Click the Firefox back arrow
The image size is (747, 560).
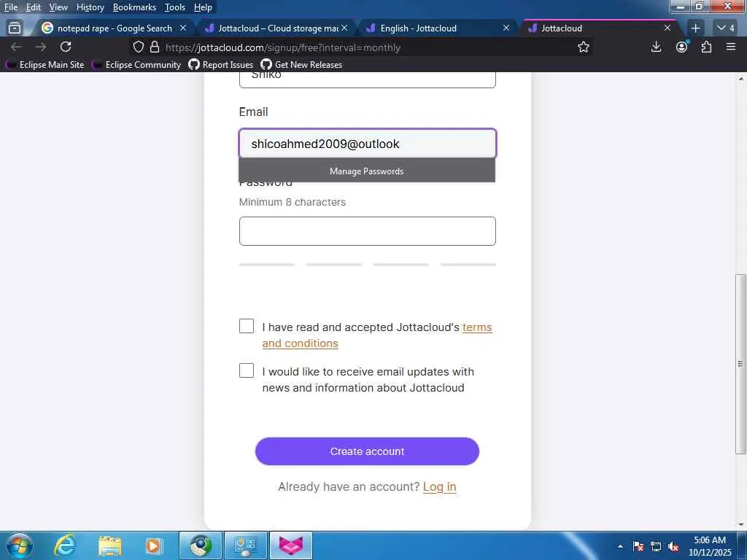click(x=16, y=47)
